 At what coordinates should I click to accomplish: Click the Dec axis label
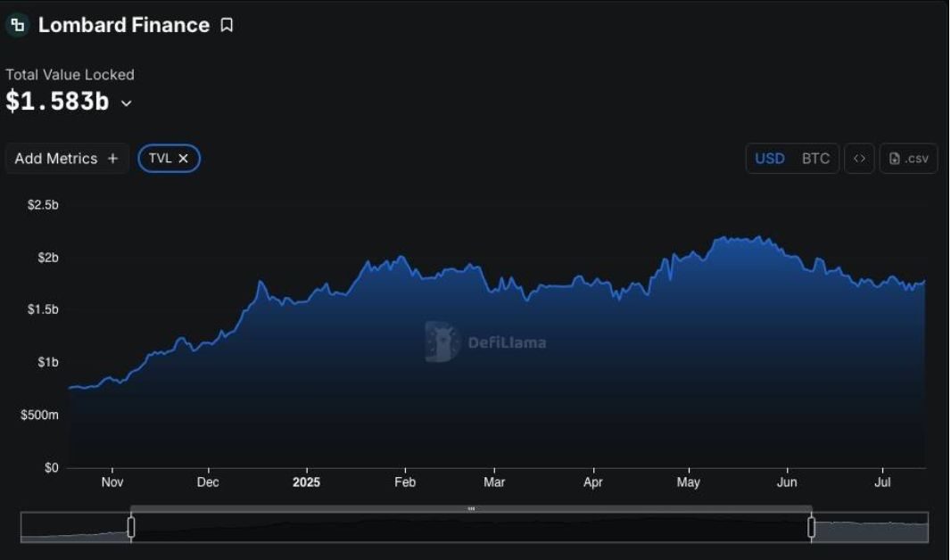[x=208, y=482]
